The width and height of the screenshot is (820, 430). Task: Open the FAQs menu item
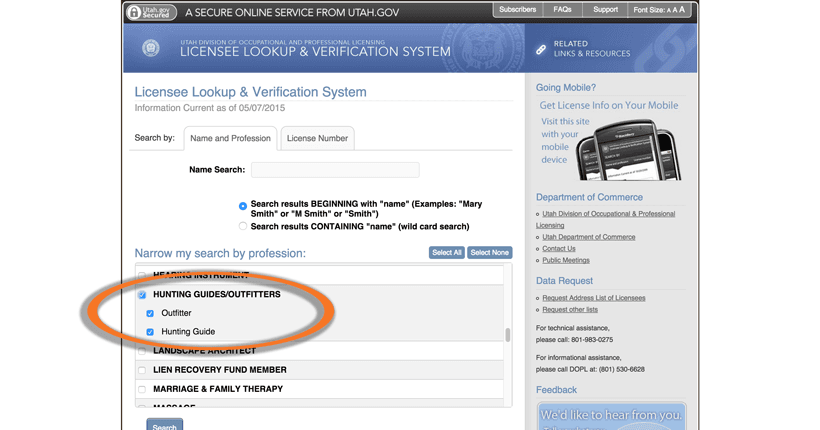point(562,10)
